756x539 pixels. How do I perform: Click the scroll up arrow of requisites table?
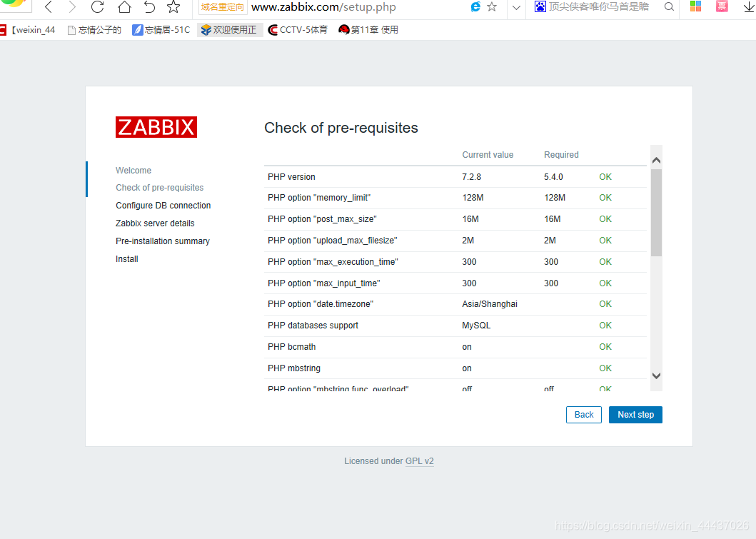(656, 160)
